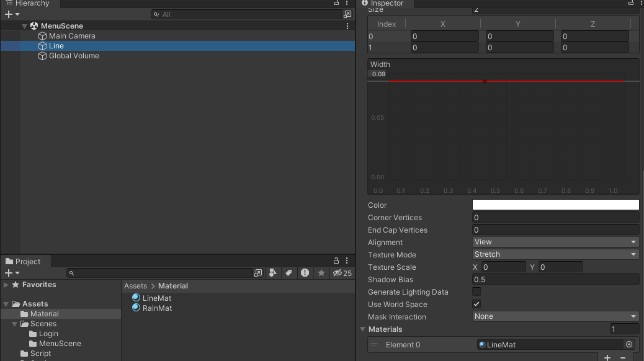Edit the width value 0.09 field
Screen dimensions: 644x361
click(x=378, y=74)
